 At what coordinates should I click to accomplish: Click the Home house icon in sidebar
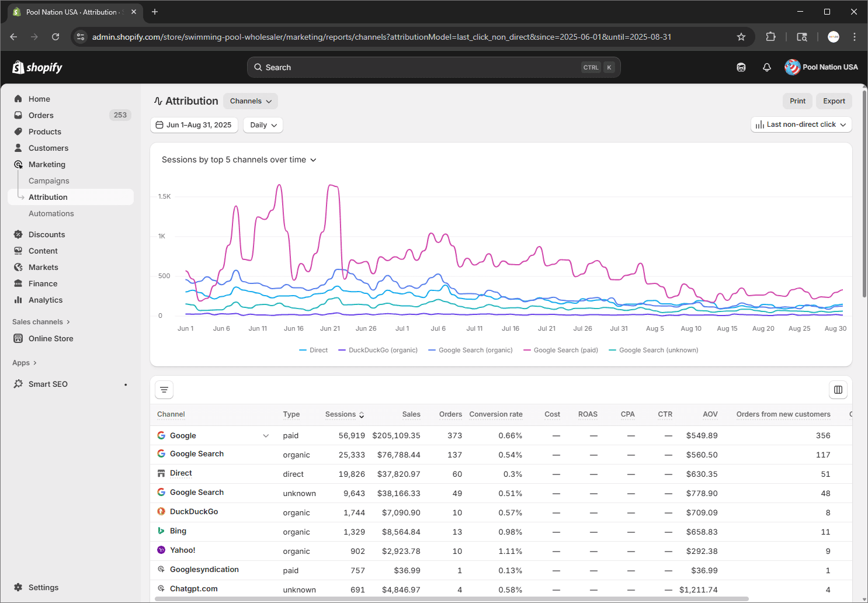(18, 99)
